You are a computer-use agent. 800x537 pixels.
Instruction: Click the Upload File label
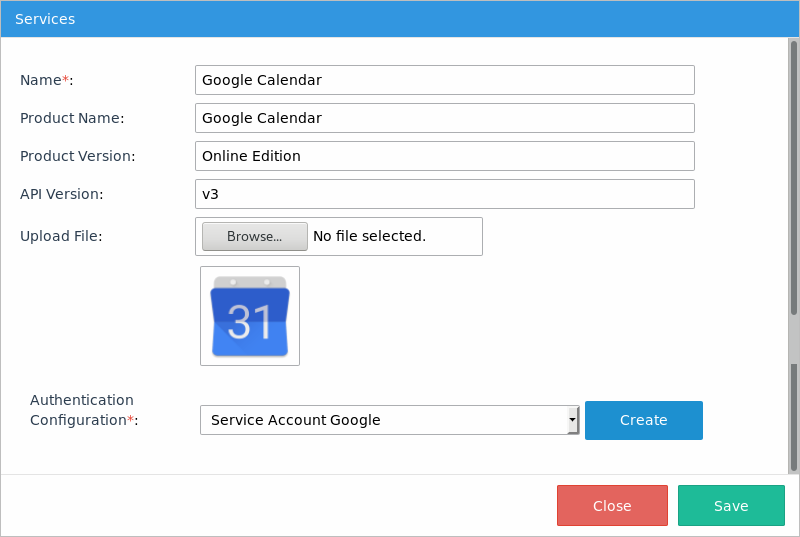coord(61,236)
